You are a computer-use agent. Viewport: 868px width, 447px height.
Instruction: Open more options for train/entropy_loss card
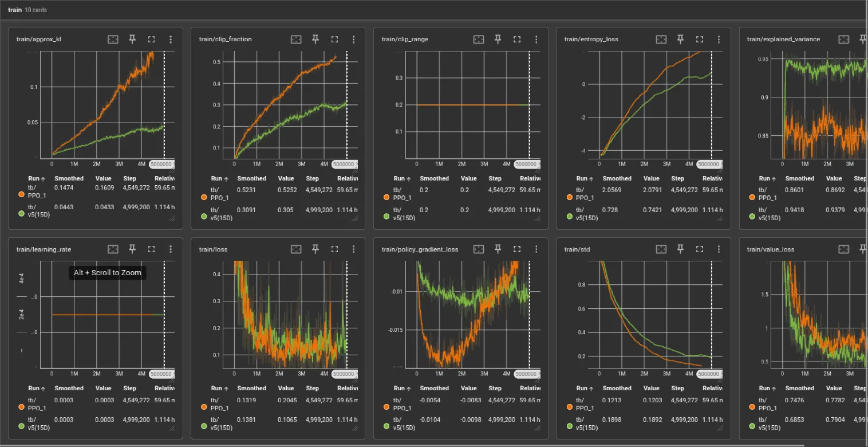tap(719, 39)
